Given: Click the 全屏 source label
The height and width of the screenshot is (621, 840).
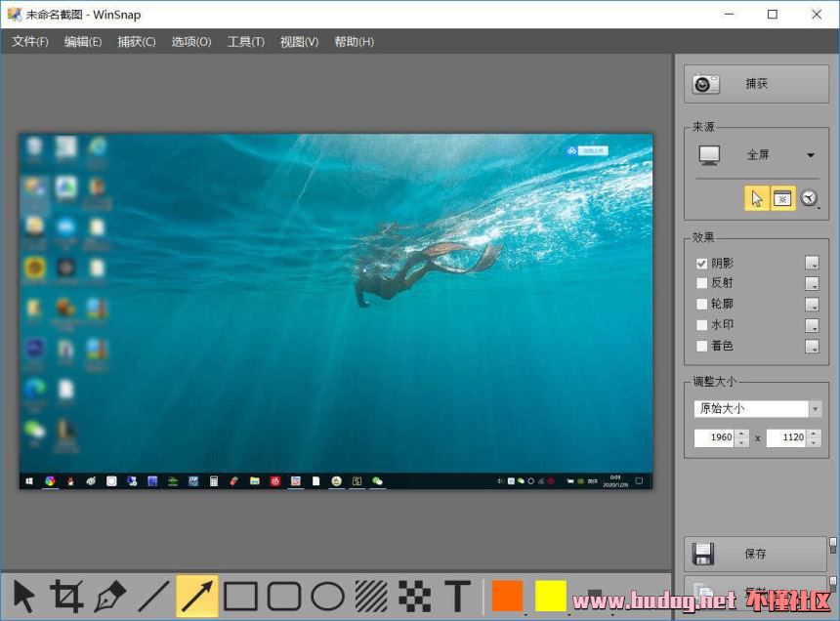Looking at the screenshot, I should (758, 155).
